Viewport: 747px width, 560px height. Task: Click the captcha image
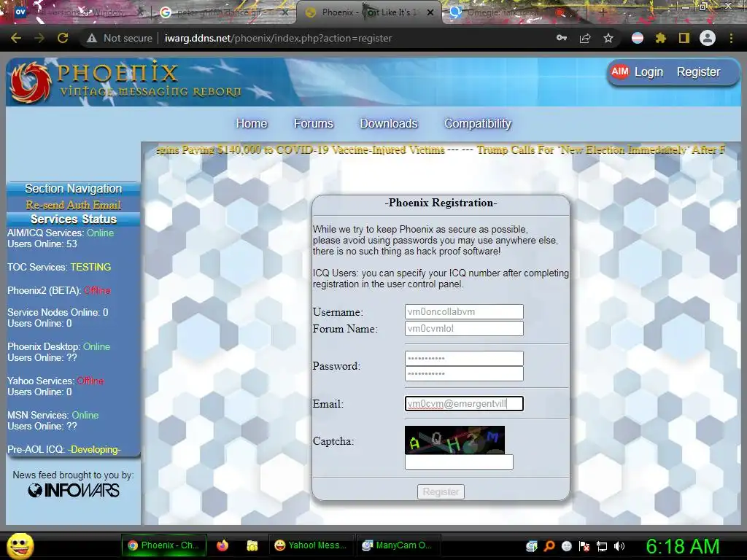[454, 440]
